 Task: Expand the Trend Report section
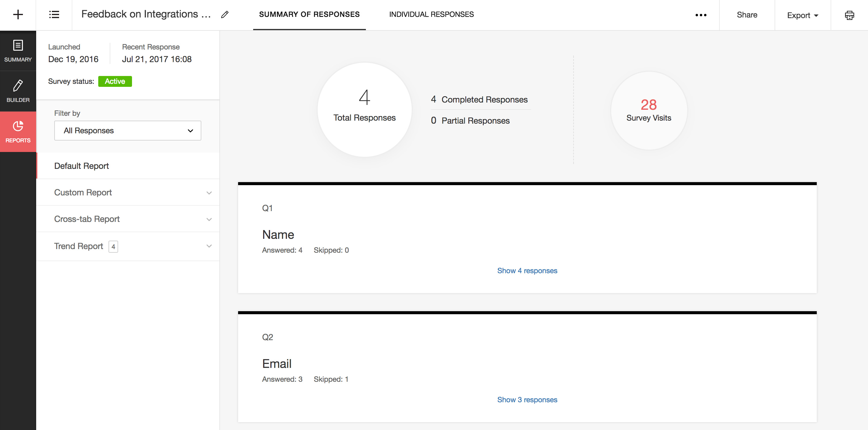pos(209,246)
